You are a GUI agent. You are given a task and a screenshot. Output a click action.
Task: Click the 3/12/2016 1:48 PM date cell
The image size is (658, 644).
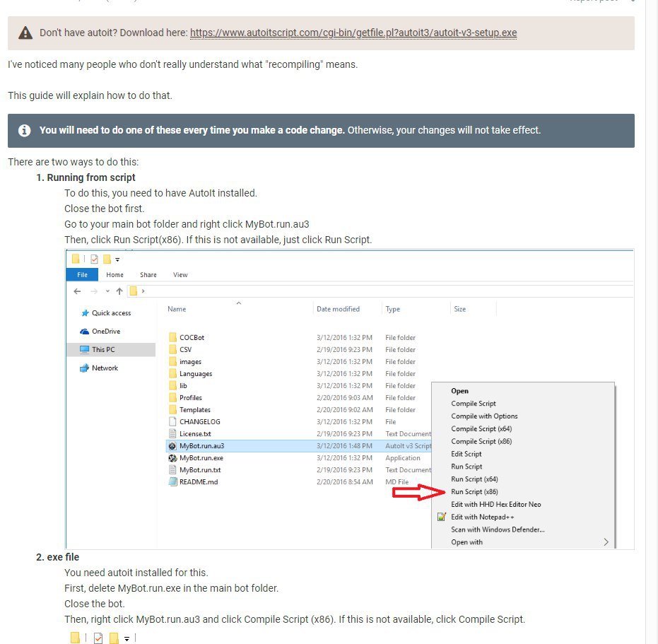tap(344, 446)
